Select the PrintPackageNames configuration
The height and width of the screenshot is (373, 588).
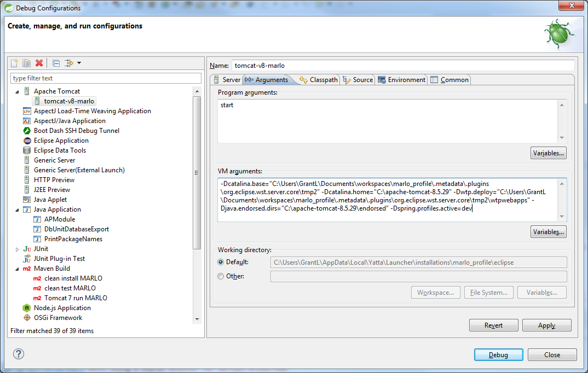tap(73, 239)
